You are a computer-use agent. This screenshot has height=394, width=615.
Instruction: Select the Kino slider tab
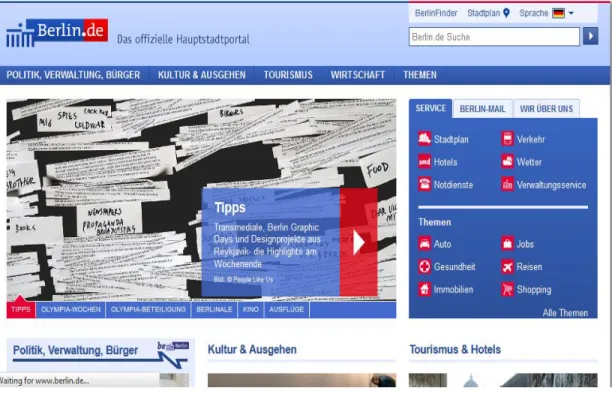point(252,311)
